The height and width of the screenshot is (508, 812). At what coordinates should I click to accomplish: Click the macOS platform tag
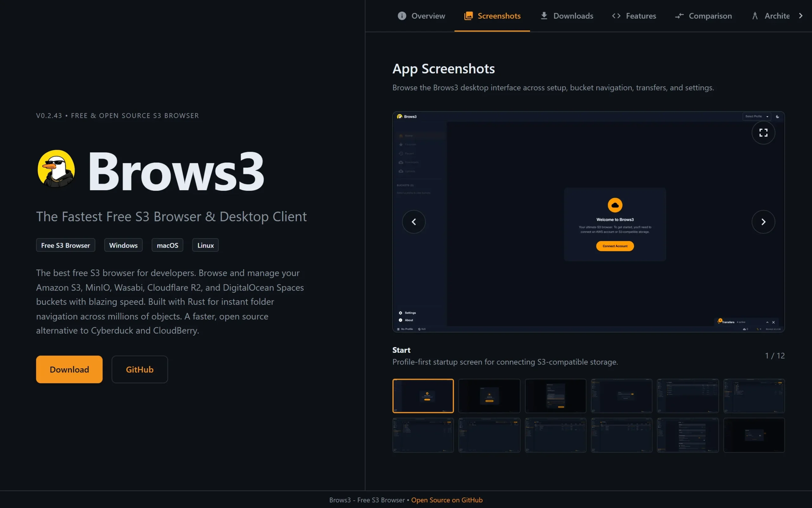(x=167, y=245)
